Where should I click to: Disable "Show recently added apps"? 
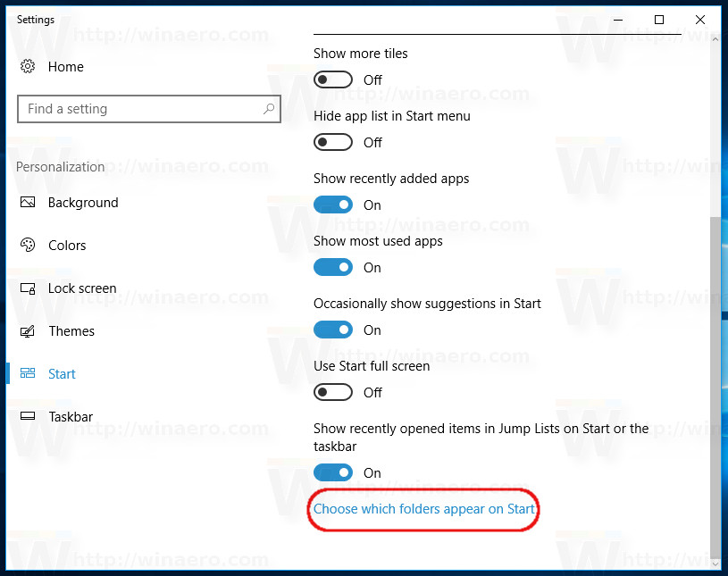tap(333, 205)
